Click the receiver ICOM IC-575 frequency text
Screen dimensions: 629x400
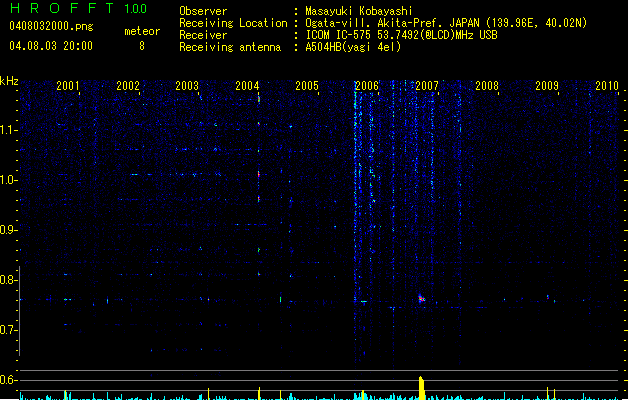click(x=402, y=35)
